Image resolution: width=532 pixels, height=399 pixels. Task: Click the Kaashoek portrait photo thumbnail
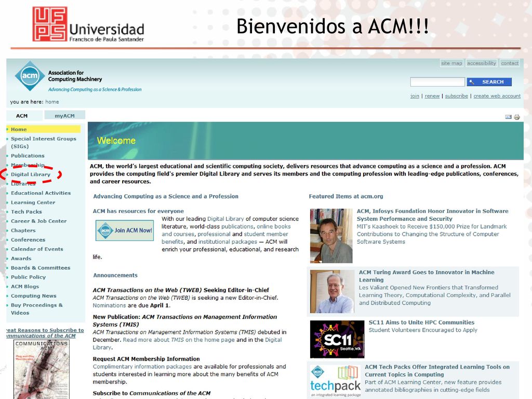[x=331, y=236]
